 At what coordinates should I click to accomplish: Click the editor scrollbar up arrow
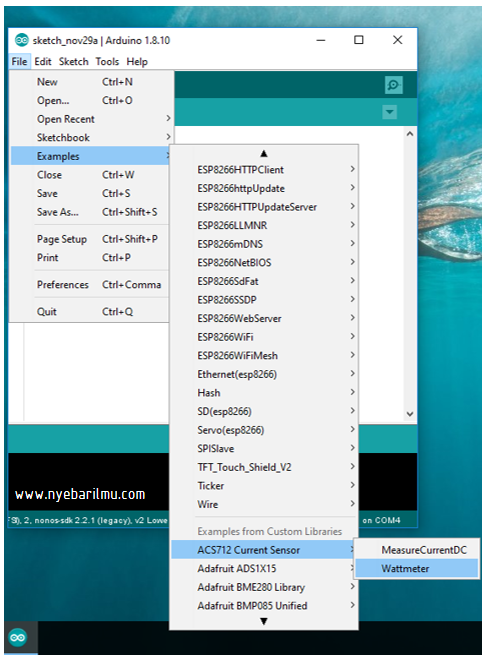[x=410, y=134]
